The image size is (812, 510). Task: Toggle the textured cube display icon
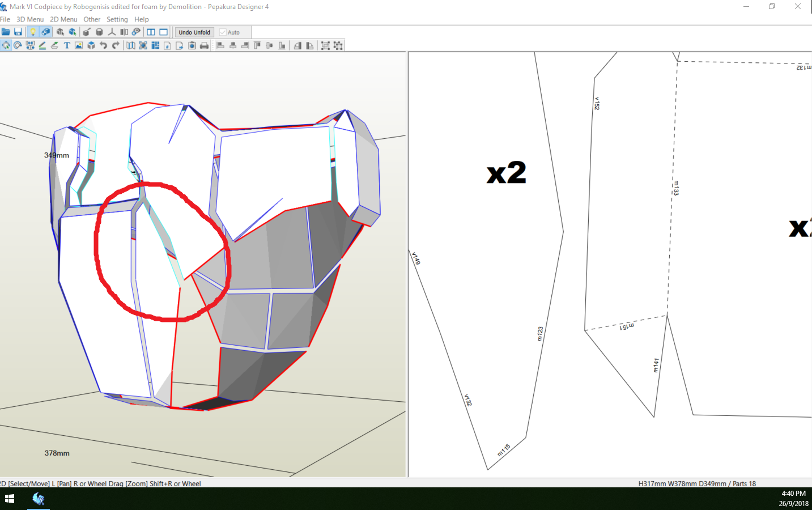pyautogui.click(x=45, y=32)
